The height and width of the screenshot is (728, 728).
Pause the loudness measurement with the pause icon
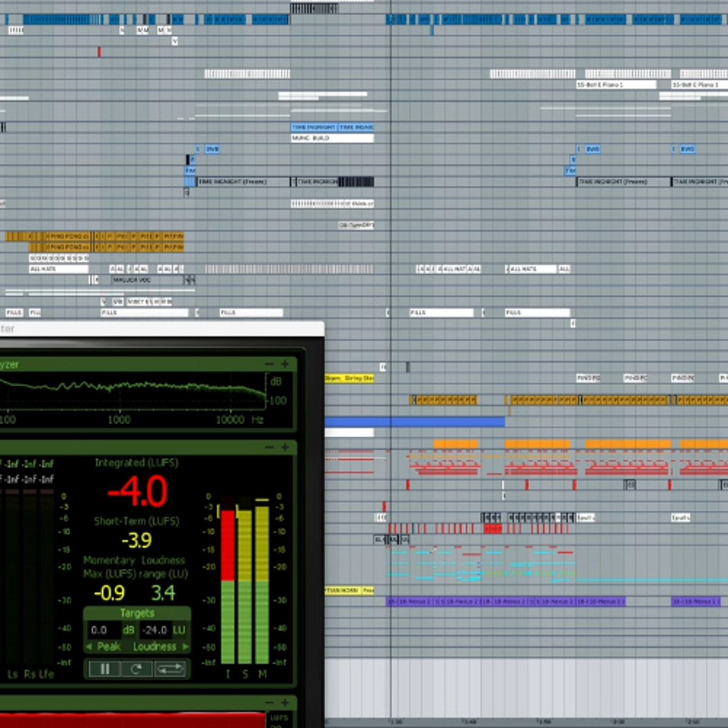[x=104, y=668]
